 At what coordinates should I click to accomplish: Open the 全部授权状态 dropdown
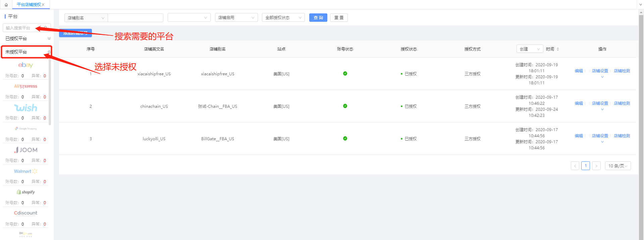(x=283, y=18)
